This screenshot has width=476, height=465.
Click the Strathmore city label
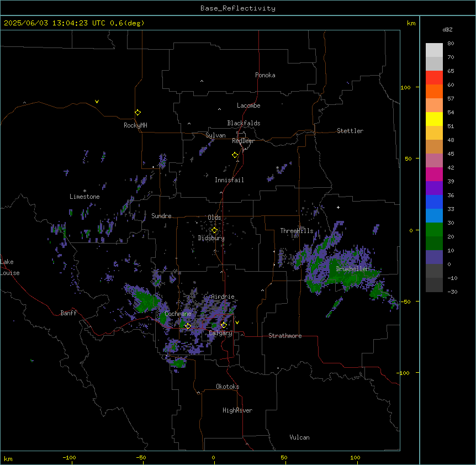pos(285,336)
